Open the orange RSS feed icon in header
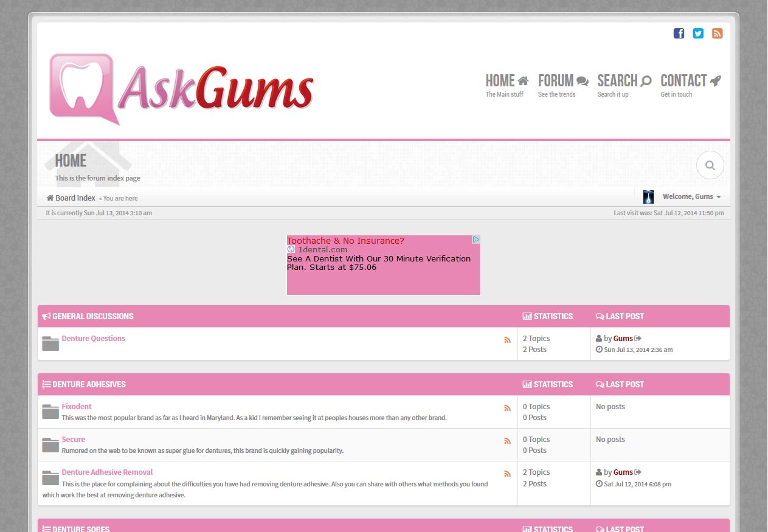Viewport: 768px width, 532px height. click(x=718, y=33)
